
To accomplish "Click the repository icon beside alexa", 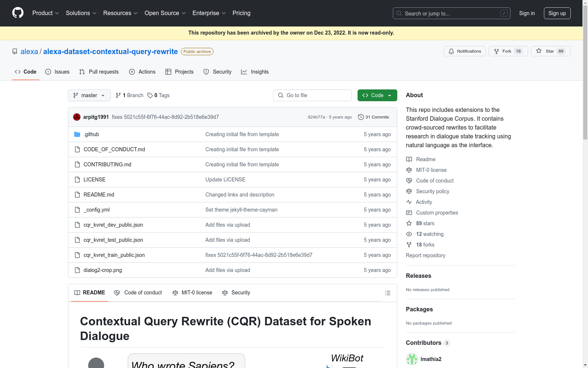I will (x=15, y=52).
